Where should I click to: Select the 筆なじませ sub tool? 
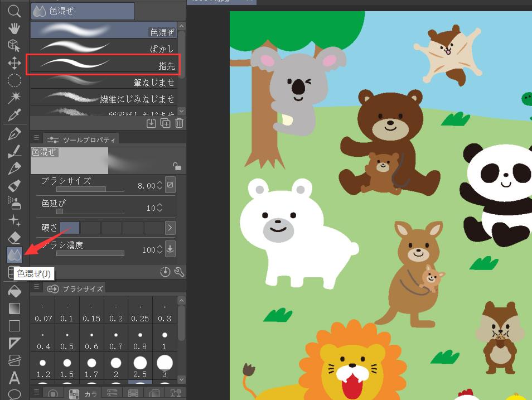[x=104, y=81]
